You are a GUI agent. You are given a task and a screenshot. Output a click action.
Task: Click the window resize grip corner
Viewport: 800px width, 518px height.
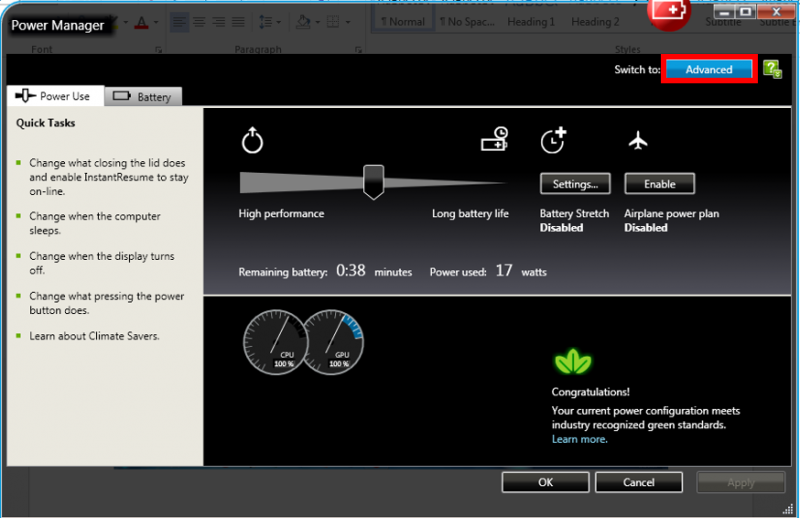pyautogui.click(x=788, y=509)
